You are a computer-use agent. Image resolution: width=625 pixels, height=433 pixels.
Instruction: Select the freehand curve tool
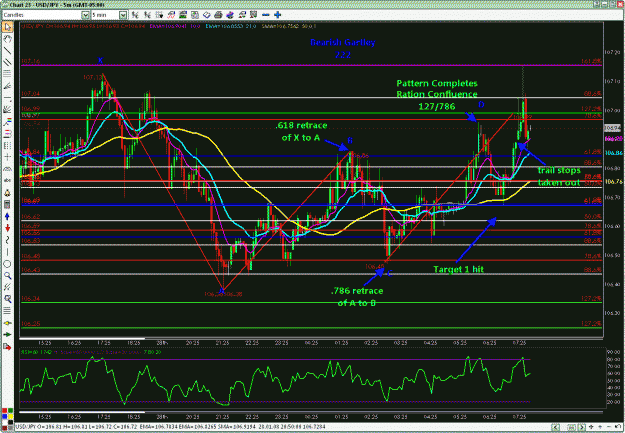point(8,240)
